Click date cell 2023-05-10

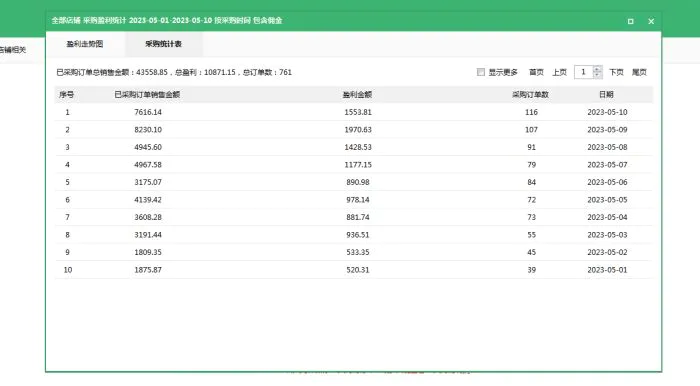607,112
